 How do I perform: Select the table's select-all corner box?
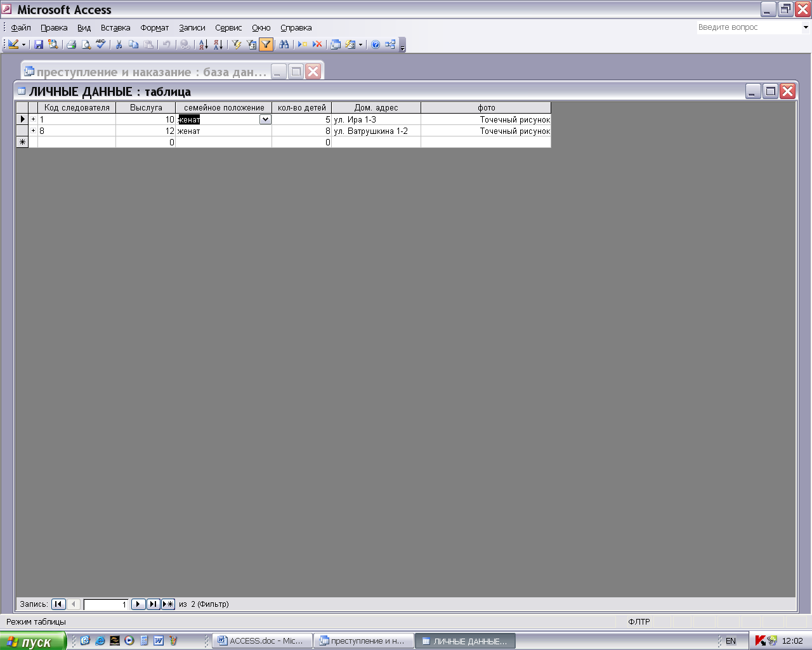pos(22,108)
